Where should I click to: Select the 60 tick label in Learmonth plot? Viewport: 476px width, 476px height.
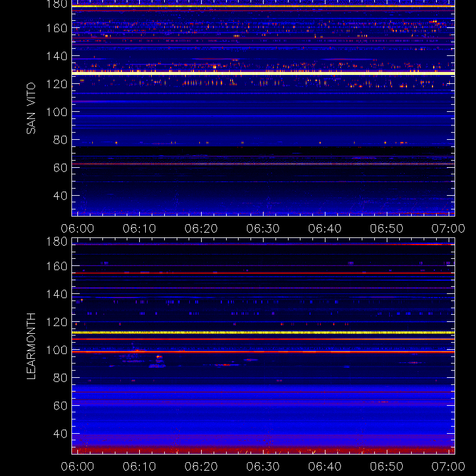[x=60, y=406]
